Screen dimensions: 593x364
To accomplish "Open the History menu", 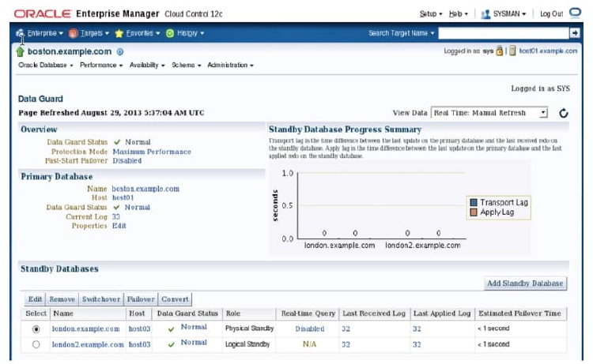I will [191, 33].
